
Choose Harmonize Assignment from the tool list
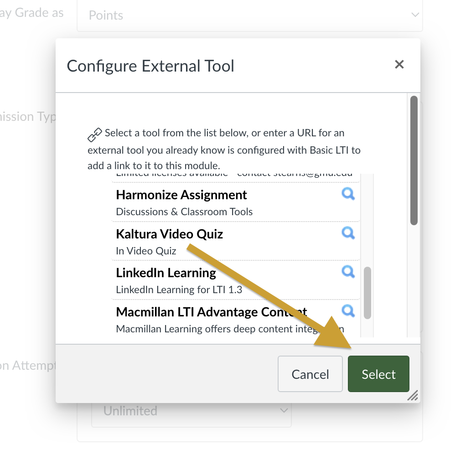coord(181,195)
